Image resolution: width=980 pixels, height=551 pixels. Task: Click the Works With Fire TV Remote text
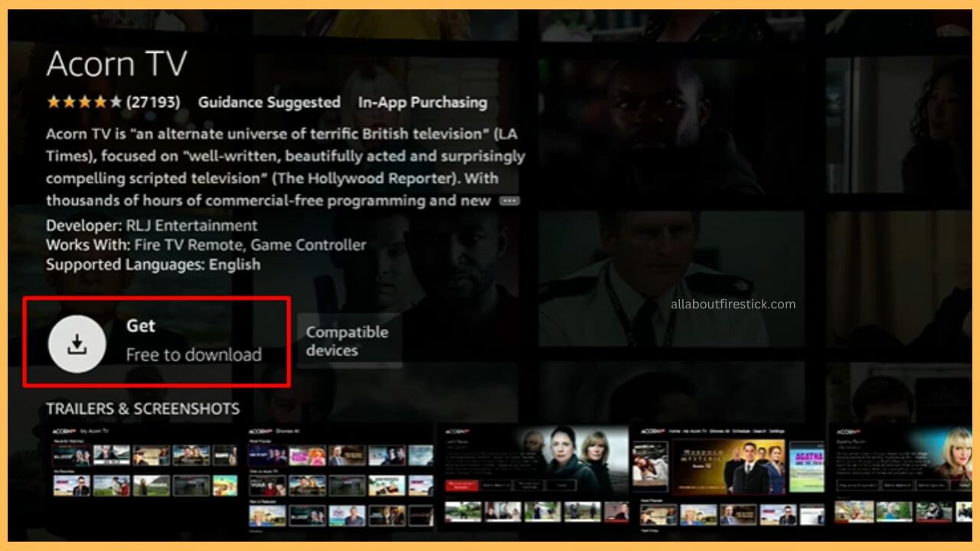[x=207, y=245]
